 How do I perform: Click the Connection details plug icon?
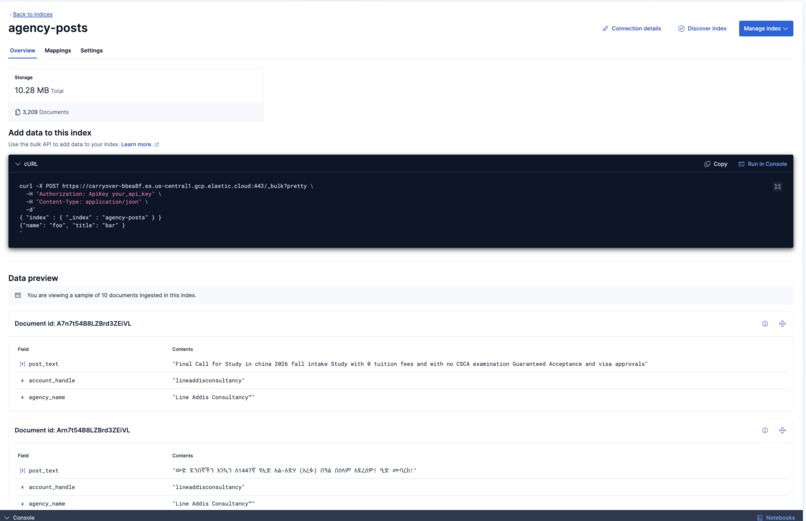pos(606,28)
